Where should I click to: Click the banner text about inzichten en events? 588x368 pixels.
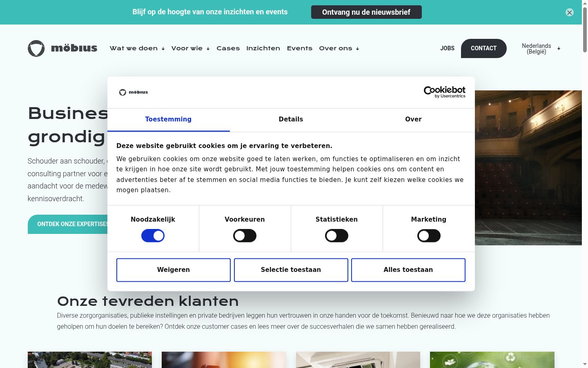[x=210, y=12]
